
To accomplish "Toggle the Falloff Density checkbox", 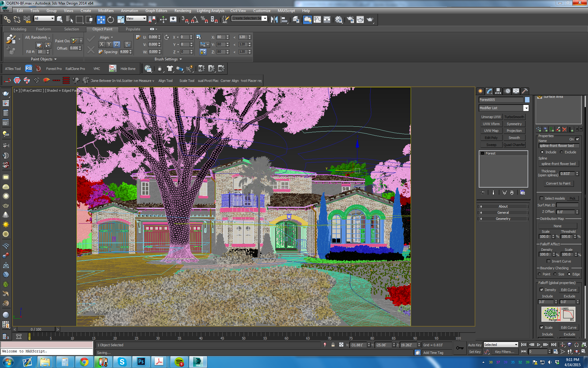I will click(541, 290).
